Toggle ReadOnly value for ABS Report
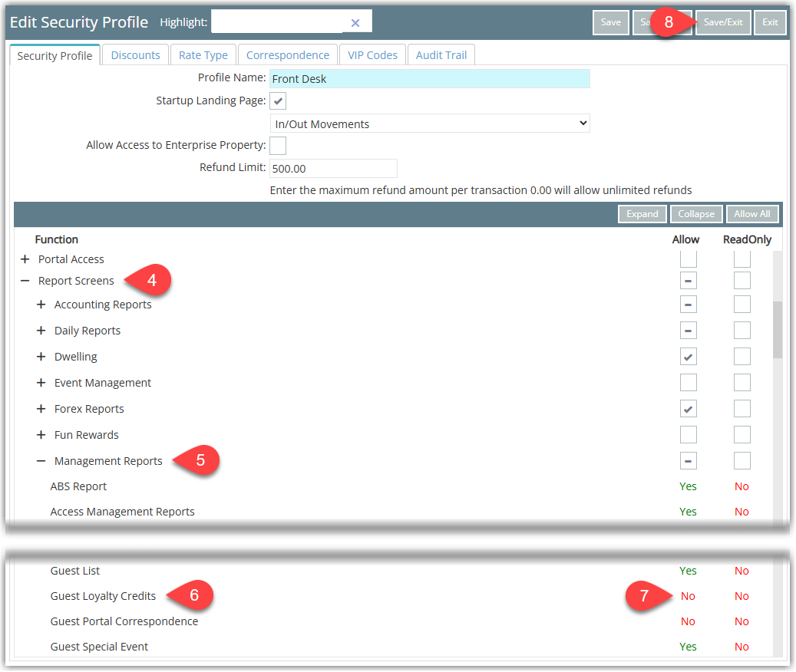 pyautogui.click(x=742, y=486)
